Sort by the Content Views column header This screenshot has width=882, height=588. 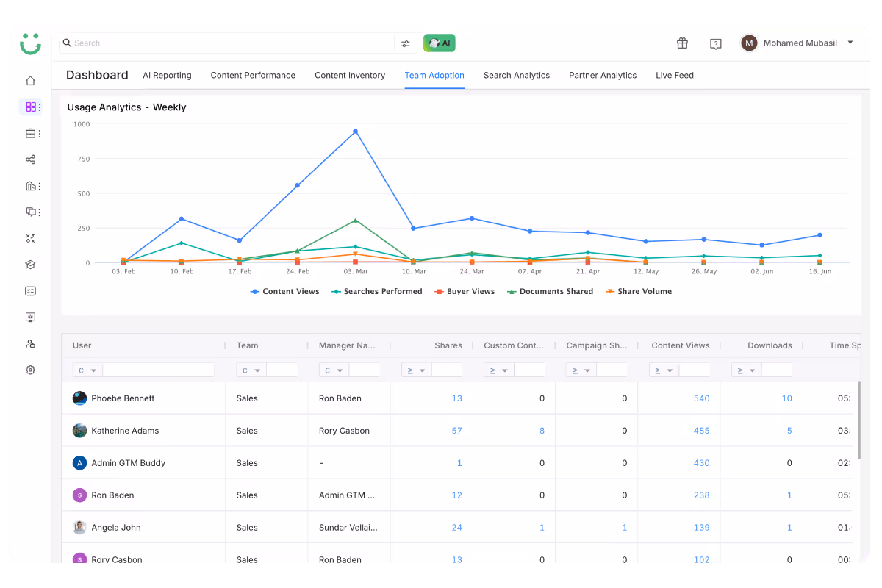pyautogui.click(x=681, y=345)
